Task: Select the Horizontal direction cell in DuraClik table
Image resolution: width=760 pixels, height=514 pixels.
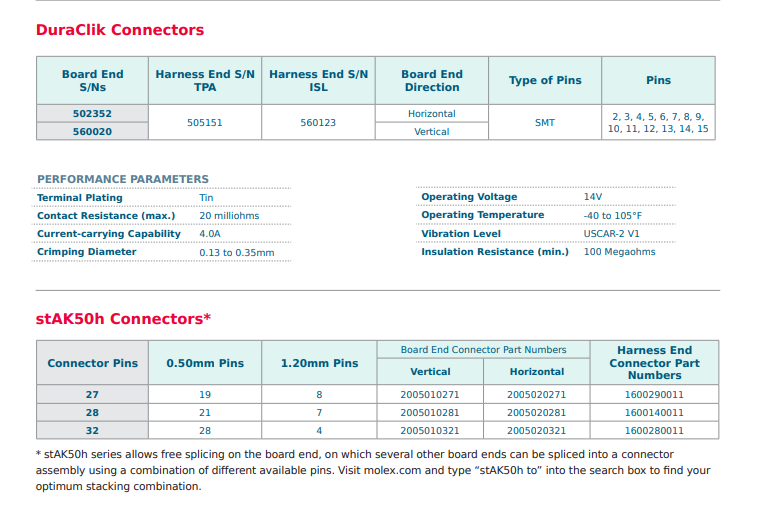Action: coord(431,113)
